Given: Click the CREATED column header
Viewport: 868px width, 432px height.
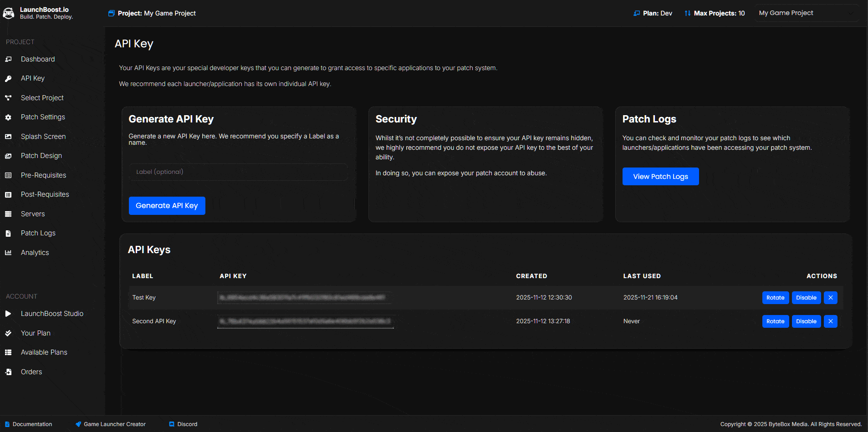Looking at the screenshot, I should [531, 276].
